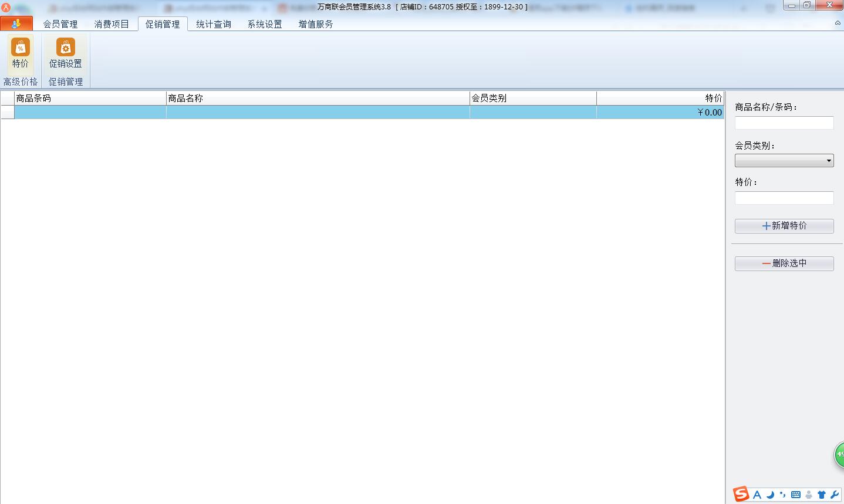Click the Sogou input method logo

741,494
